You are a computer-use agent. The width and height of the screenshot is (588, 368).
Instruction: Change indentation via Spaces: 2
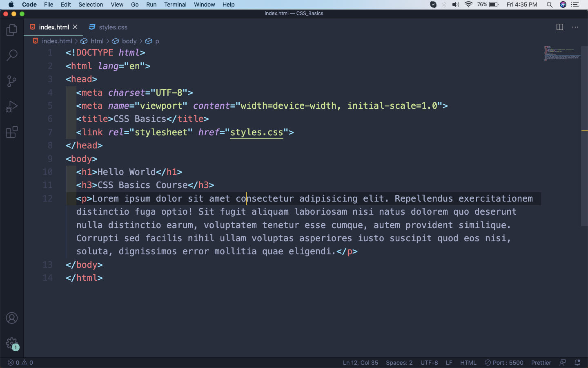pos(399,363)
